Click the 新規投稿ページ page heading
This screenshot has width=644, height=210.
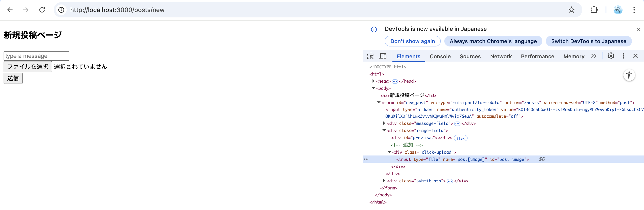click(x=33, y=35)
